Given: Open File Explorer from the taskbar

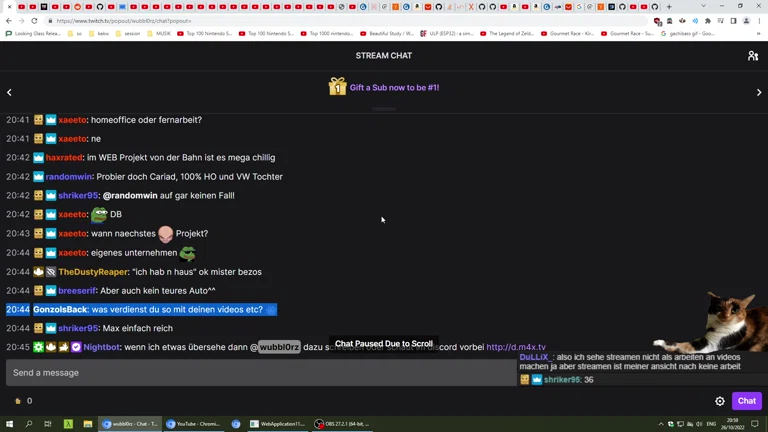Looking at the screenshot, I should (87, 424).
